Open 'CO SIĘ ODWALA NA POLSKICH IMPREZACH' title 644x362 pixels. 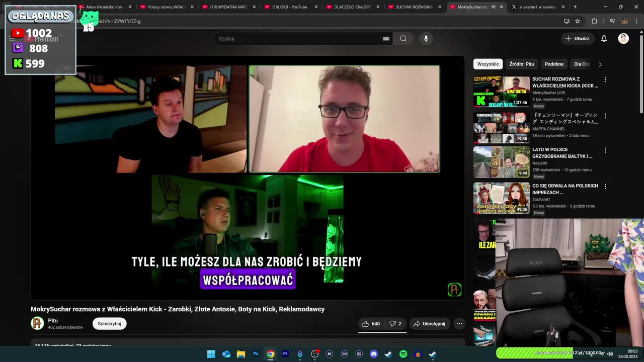(x=565, y=189)
